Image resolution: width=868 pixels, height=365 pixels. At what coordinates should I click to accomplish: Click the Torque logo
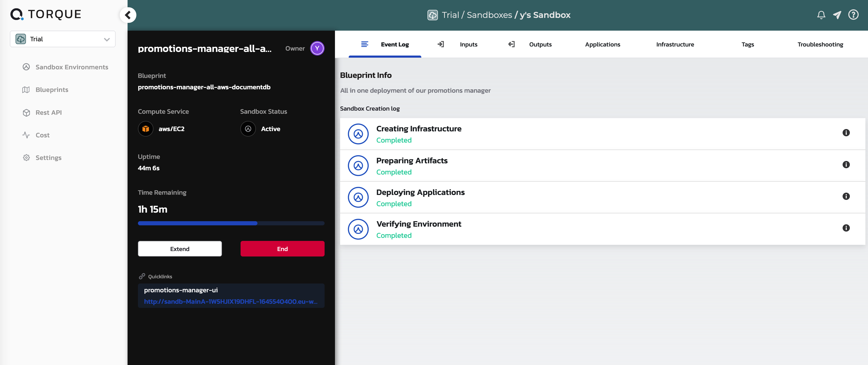[x=46, y=14]
